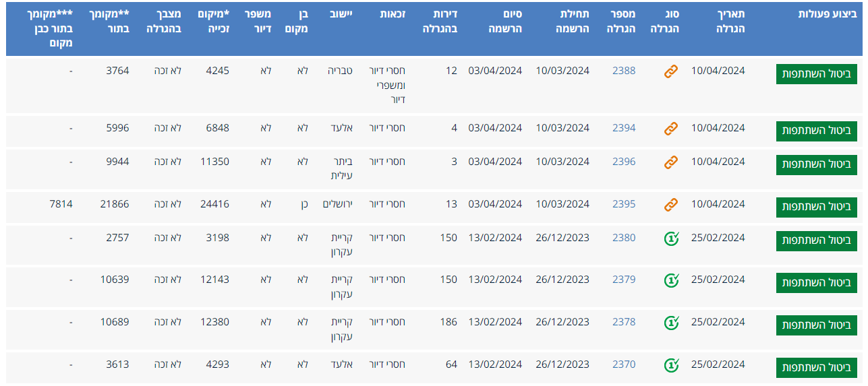868x386 pixels.
Task: Cancel participation in the Jerusalem lottery 2395
Action: coord(816,207)
